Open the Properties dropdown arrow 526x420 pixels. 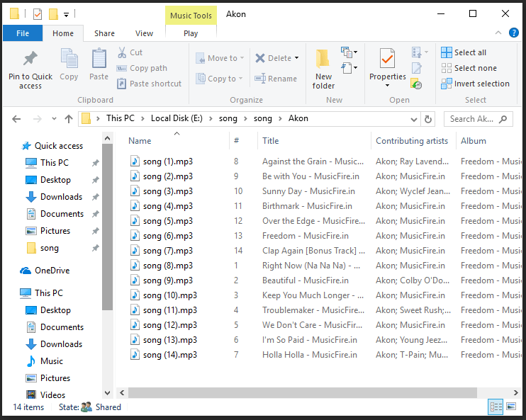pos(388,86)
